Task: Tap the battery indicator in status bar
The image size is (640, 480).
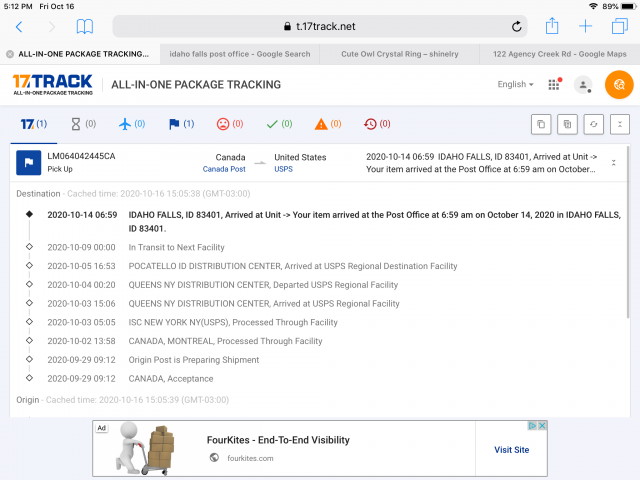Action: [628, 6]
